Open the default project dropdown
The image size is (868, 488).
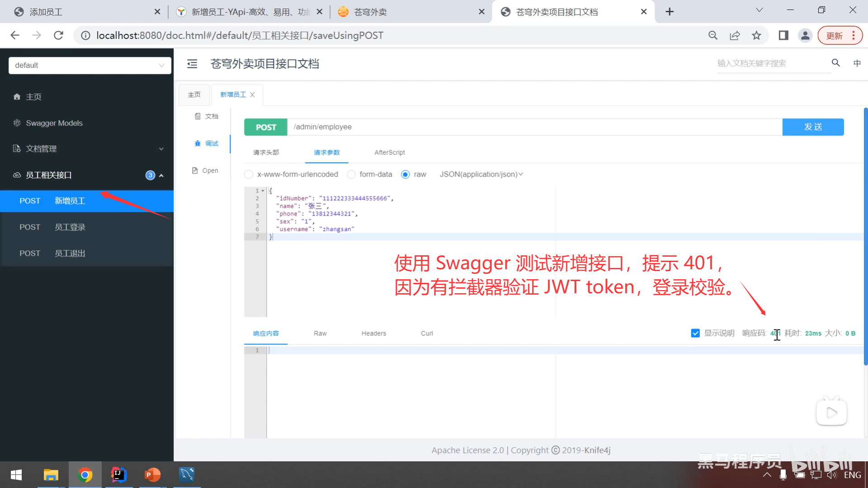point(90,65)
